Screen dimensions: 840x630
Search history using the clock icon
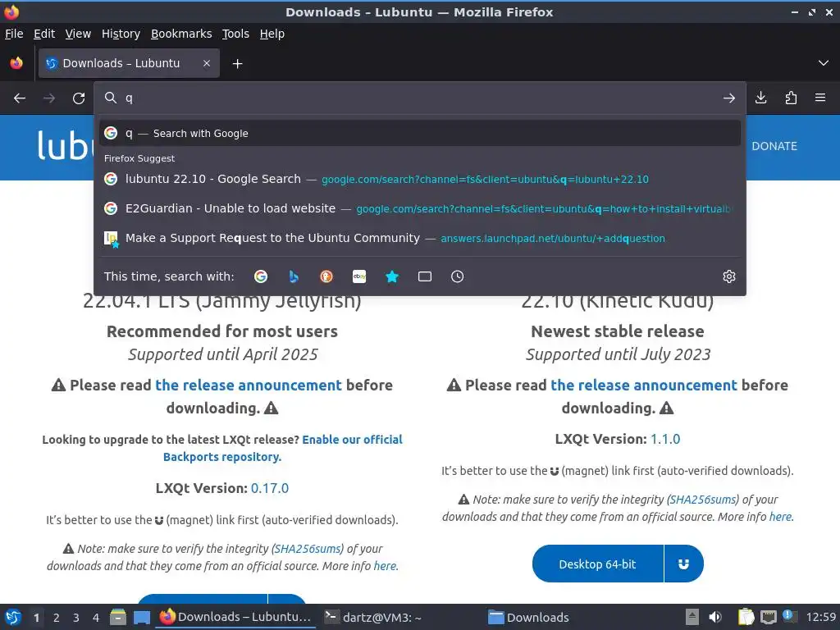(x=458, y=276)
